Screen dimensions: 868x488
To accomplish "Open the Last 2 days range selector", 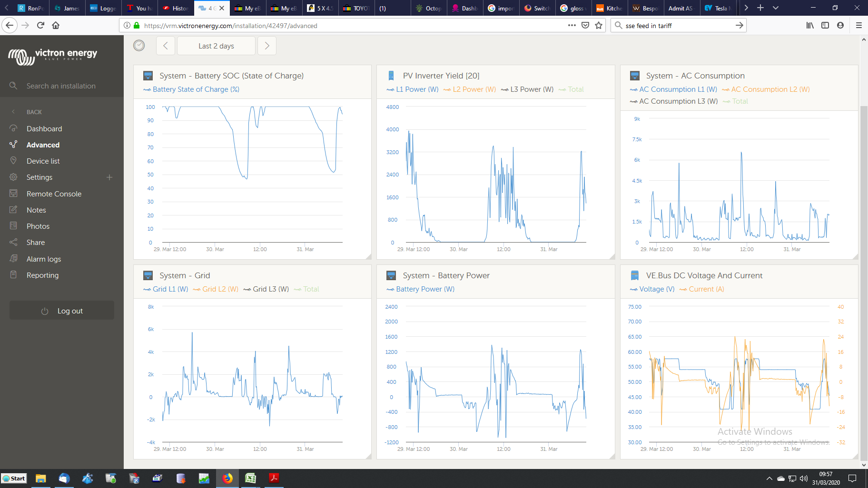I will point(216,46).
